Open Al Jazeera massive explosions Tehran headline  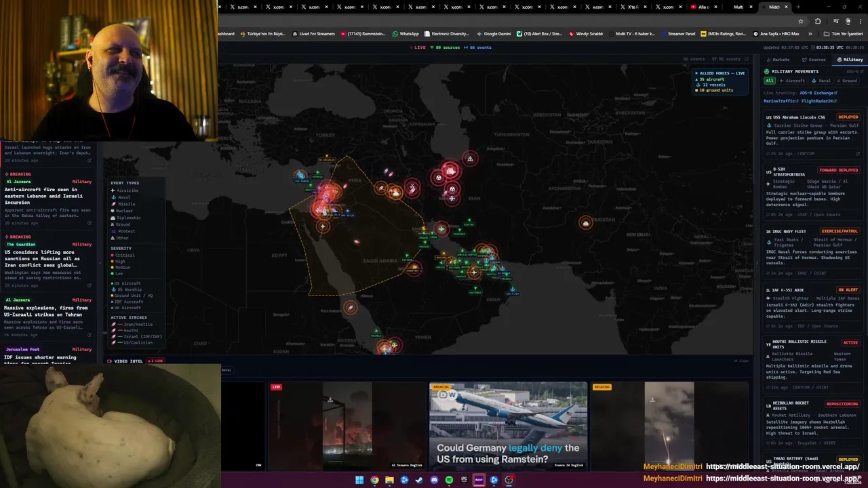[x=46, y=311]
